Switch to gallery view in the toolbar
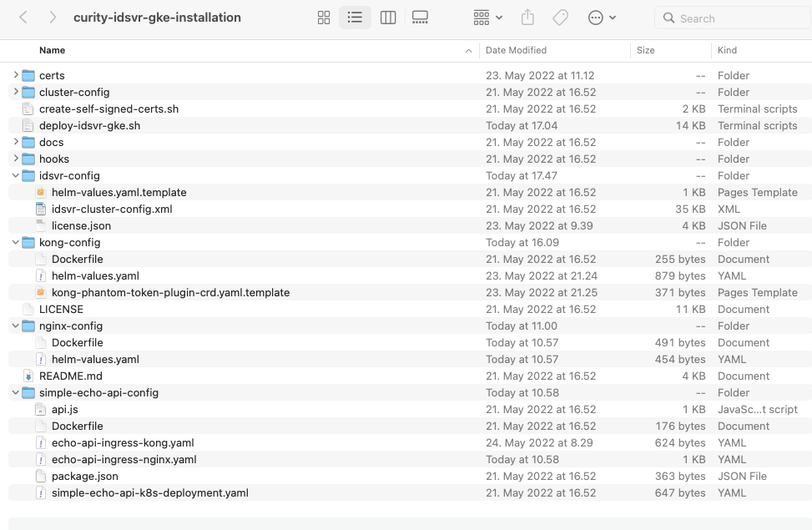The width and height of the screenshot is (812, 530). click(419, 17)
